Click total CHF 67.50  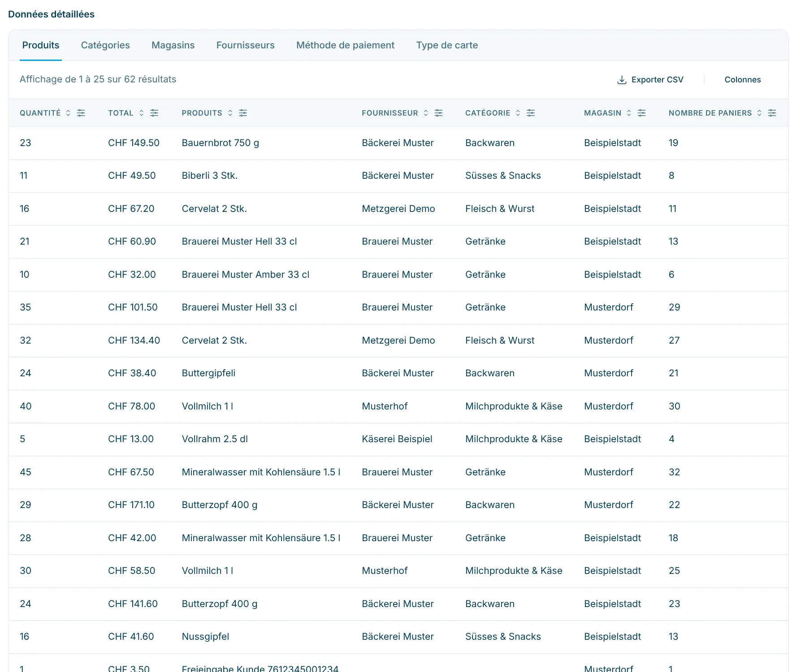pos(131,472)
